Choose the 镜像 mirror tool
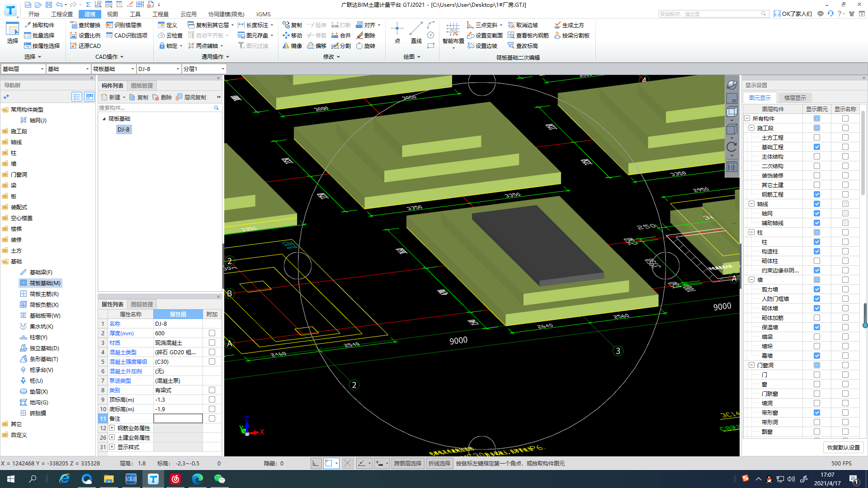The image size is (868, 488). pyautogui.click(x=292, y=46)
